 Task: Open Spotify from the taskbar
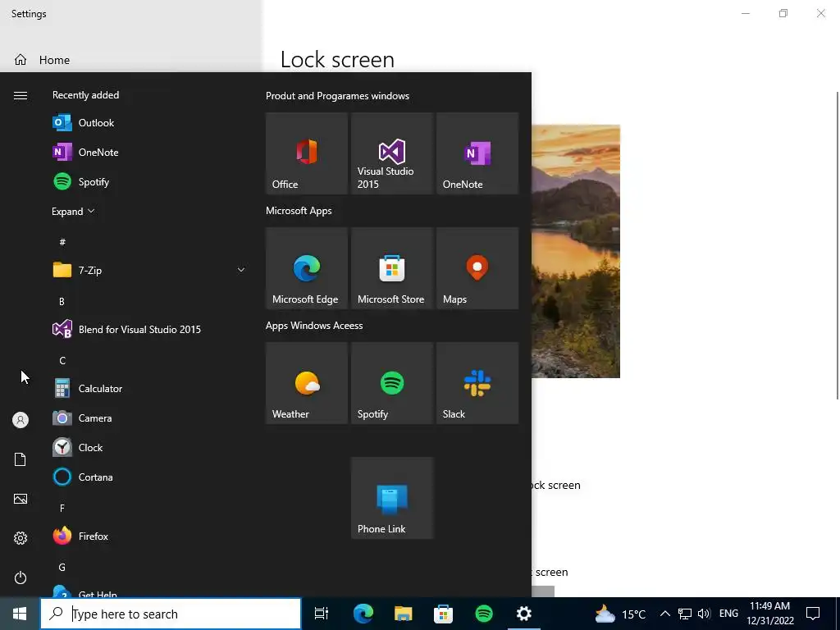coord(484,614)
